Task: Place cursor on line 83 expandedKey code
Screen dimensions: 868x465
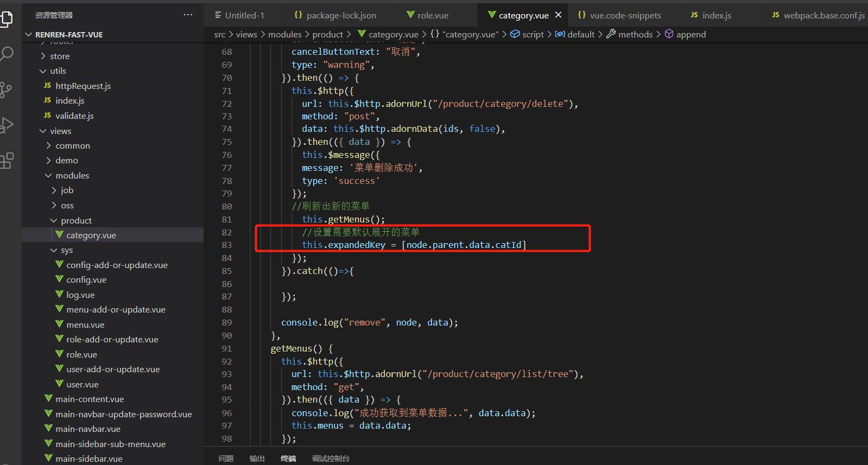Action: (414, 245)
